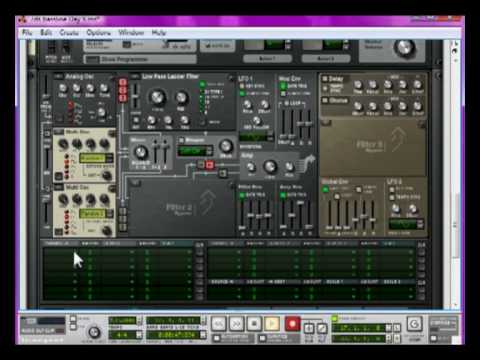Click the Master Volume knob
The width and height of the screenshot is (480, 360).
tap(404, 48)
